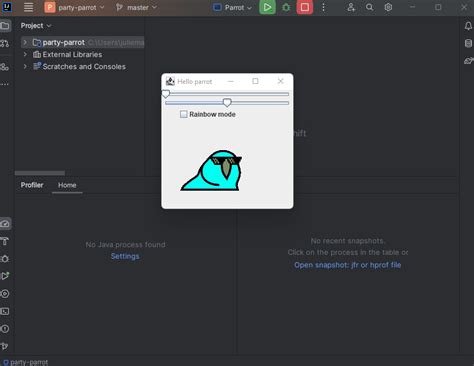Viewport: 474px width, 366px height.
Task: Click the top slider thumb in Hello parrot
Action: pyautogui.click(x=166, y=94)
